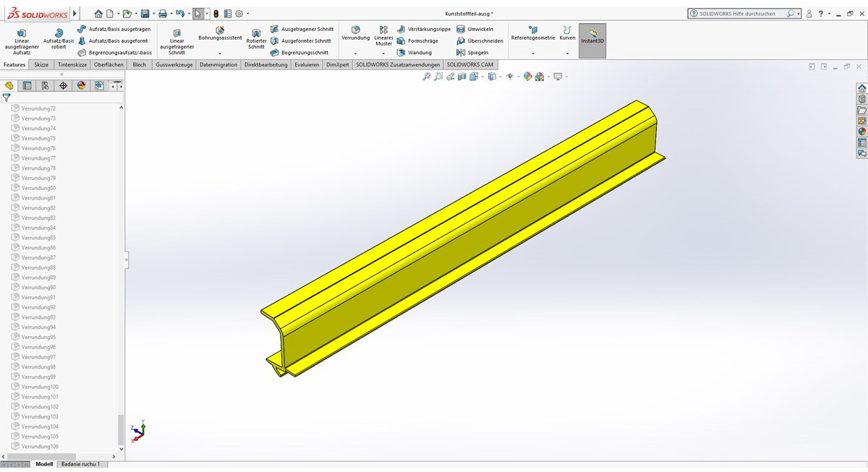Expand the Bohrungsassistent dropdown arrow
This screenshot has width=868, height=472.
(x=220, y=53)
